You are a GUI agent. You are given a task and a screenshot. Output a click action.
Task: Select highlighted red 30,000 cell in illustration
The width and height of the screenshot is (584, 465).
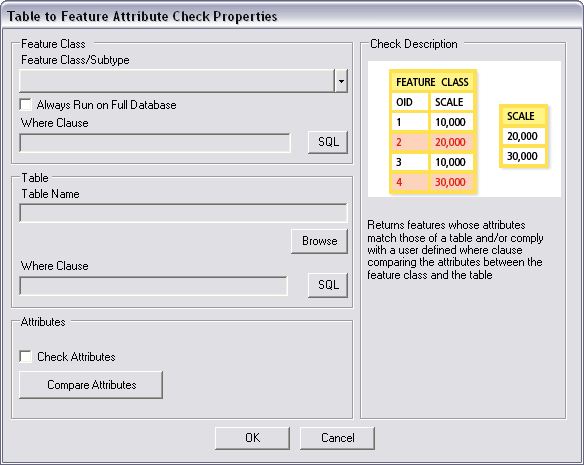click(451, 182)
